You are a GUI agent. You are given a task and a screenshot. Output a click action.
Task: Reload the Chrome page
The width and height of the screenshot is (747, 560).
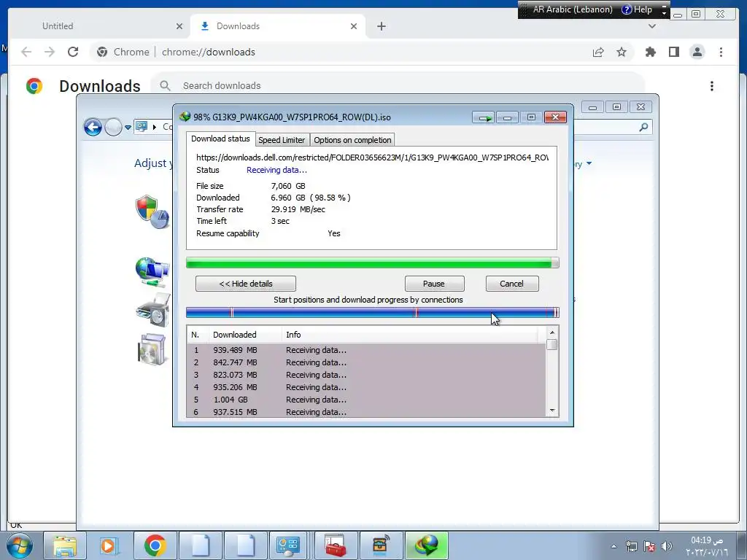(x=73, y=52)
